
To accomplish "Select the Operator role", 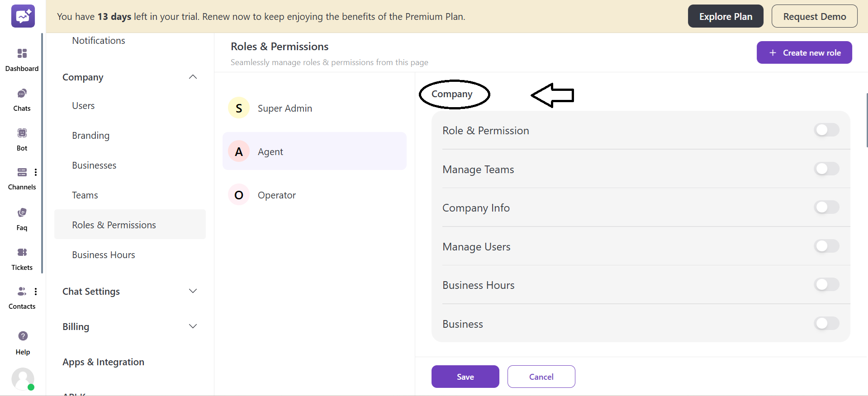I will point(277,194).
